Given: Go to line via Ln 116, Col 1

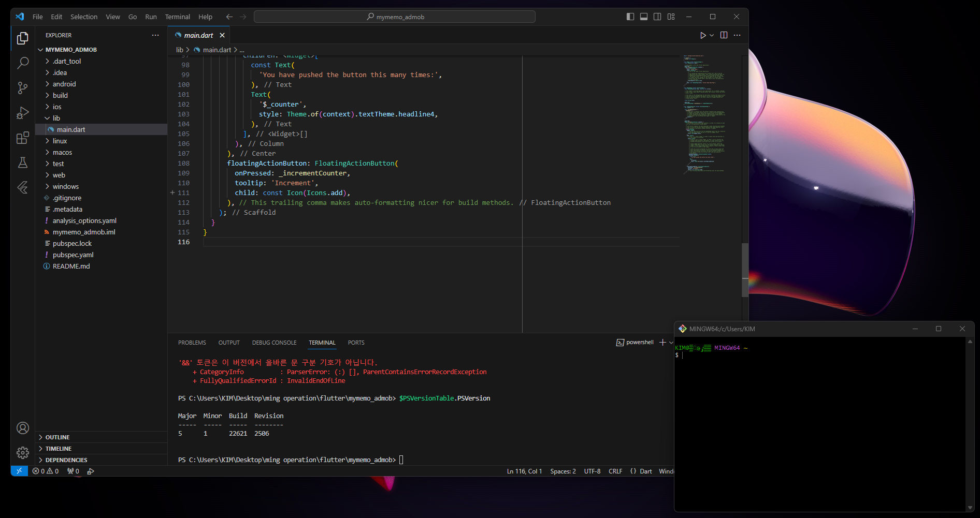Looking at the screenshot, I should [x=524, y=471].
